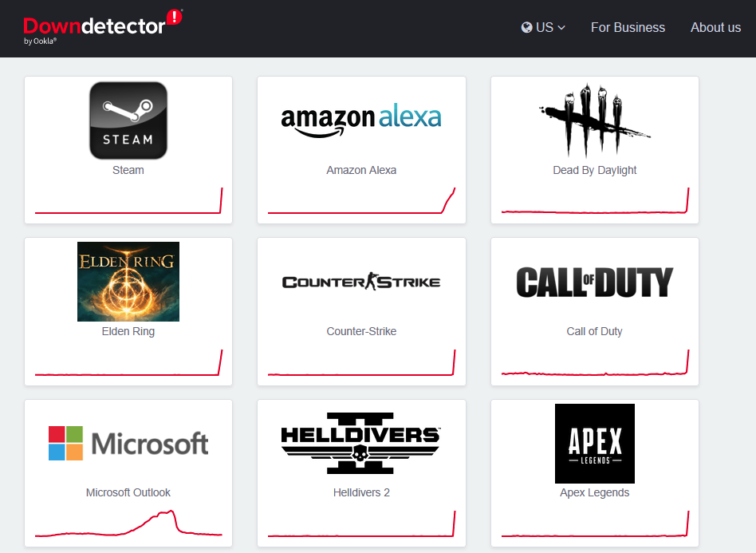The image size is (756, 553).
Task: View the Call of Duty outage chart
Action: (594, 362)
